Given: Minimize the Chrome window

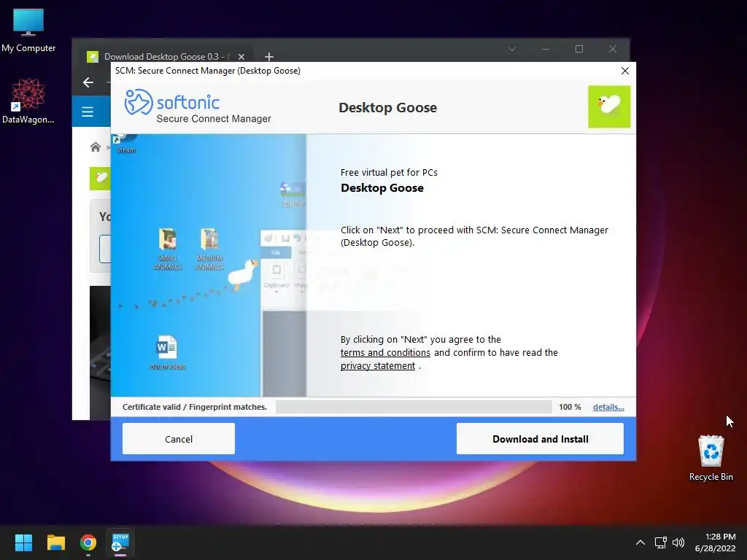Looking at the screenshot, I should click(546, 49).
